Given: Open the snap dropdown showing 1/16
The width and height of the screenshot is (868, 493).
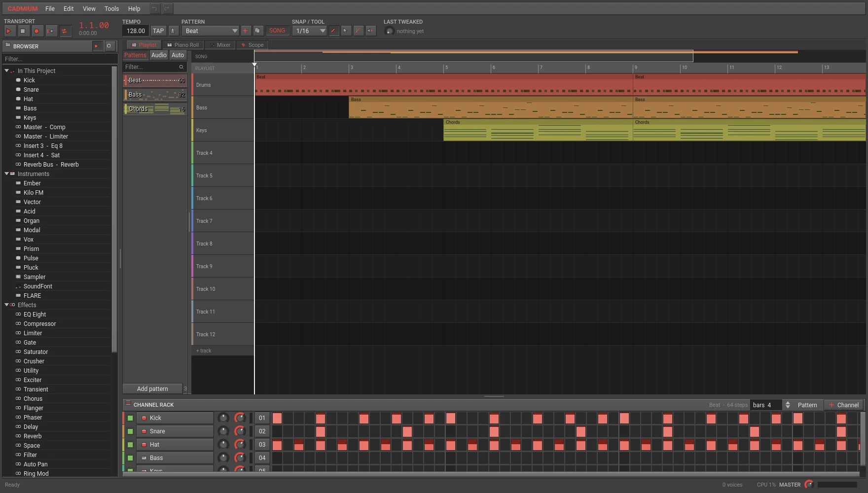Looking at the screenshot, I should click(x=309, y=31).
